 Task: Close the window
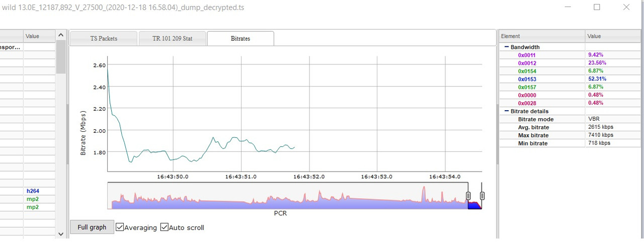[x=626, y=7]
